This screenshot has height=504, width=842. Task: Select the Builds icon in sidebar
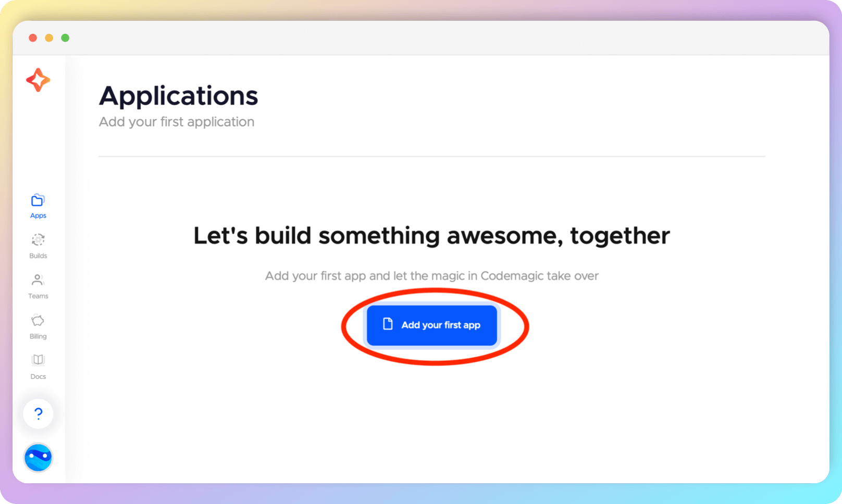point(38,240)
